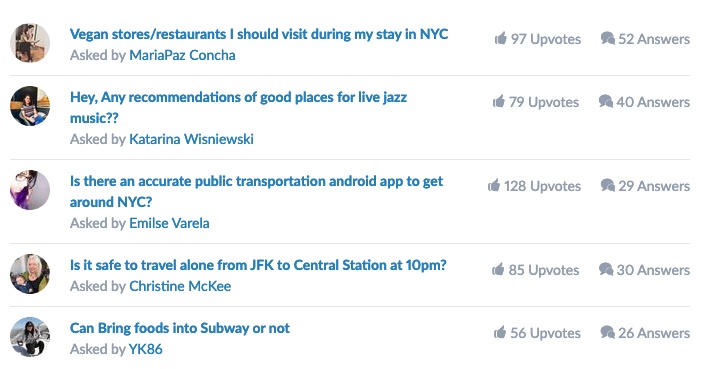The height and width of the screenshot is (369, 708).
Task: Open JFK to Central Station safety question
Action: pyautogui.click(x=258, y=265)
